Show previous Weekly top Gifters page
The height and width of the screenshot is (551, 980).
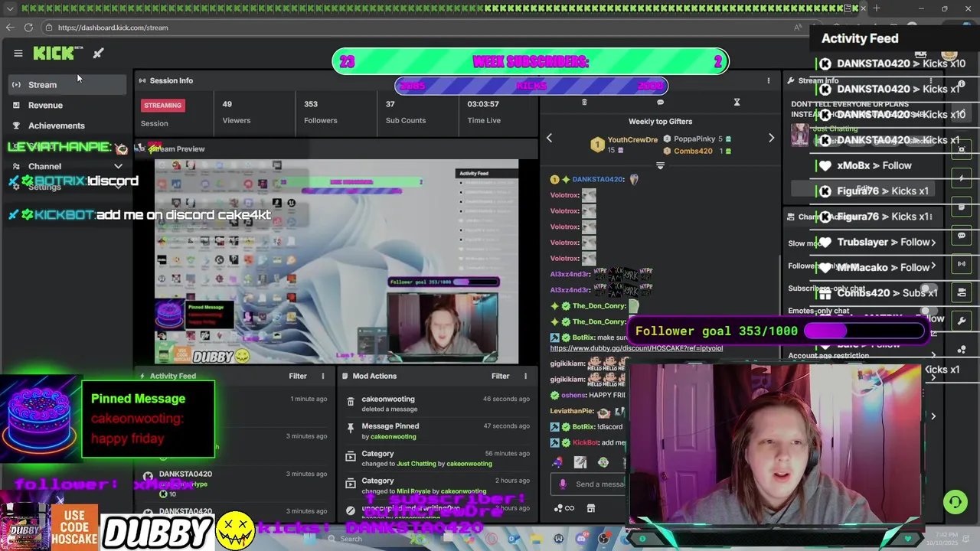pyautogui.click(x=549, y=139)
